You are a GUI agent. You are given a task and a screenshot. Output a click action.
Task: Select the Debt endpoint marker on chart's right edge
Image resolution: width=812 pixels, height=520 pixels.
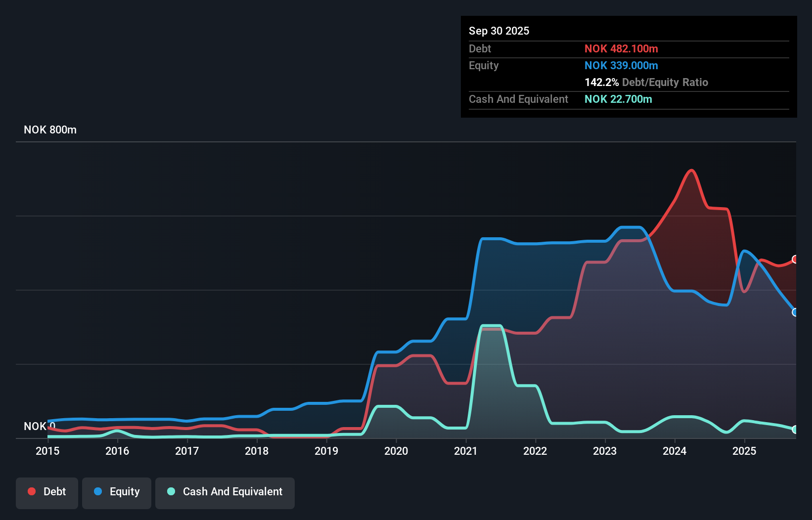[796, 259]
